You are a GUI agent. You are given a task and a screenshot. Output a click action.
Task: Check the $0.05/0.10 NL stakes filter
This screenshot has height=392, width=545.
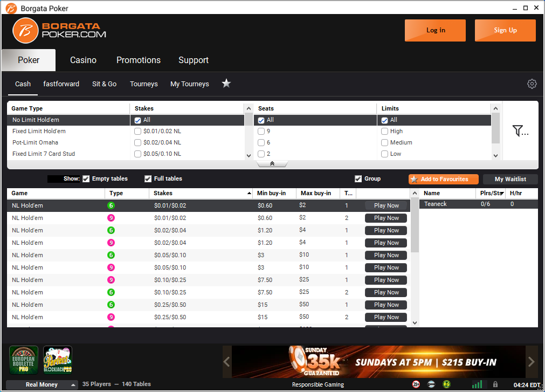[x=137, y=154]
